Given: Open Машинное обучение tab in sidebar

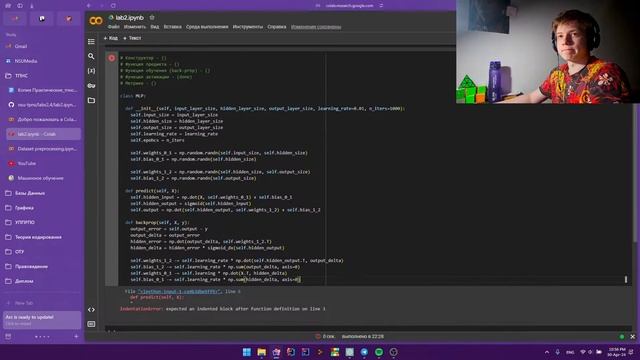Looking at the screenshot, I should tap(43, 178).
